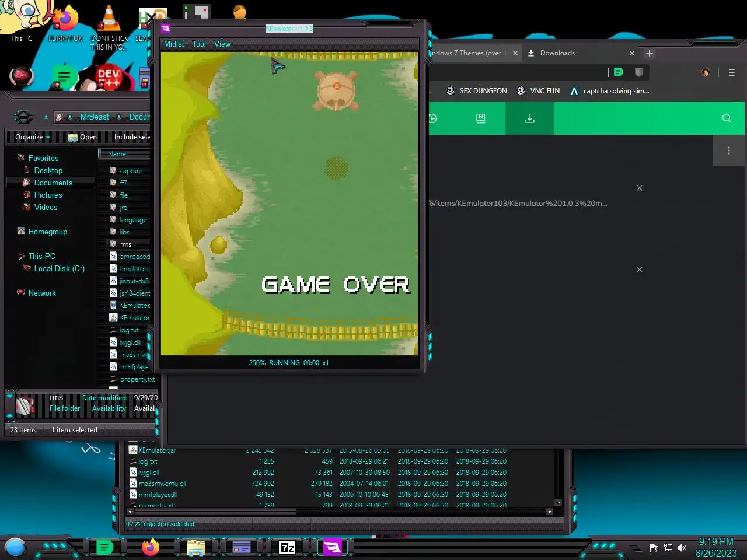Image resolution: width=747 pixels, height=560 pixels.
Task: Open the FURRY FUX Firefox desktop shortcut
Action: tap(65, 23)
